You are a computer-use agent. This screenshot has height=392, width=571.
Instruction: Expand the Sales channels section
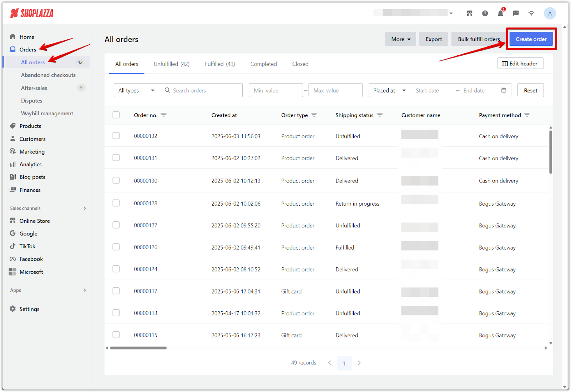[x=85, y=208]
